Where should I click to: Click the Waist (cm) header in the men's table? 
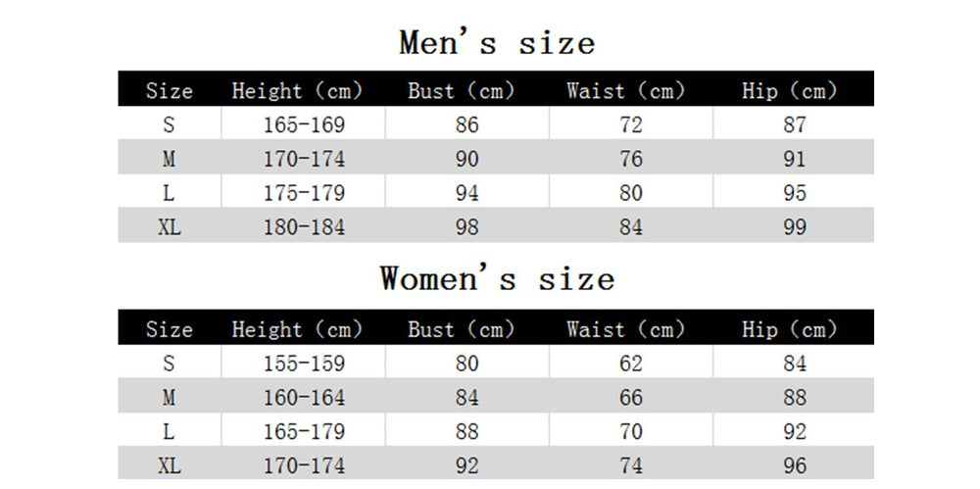625,91
